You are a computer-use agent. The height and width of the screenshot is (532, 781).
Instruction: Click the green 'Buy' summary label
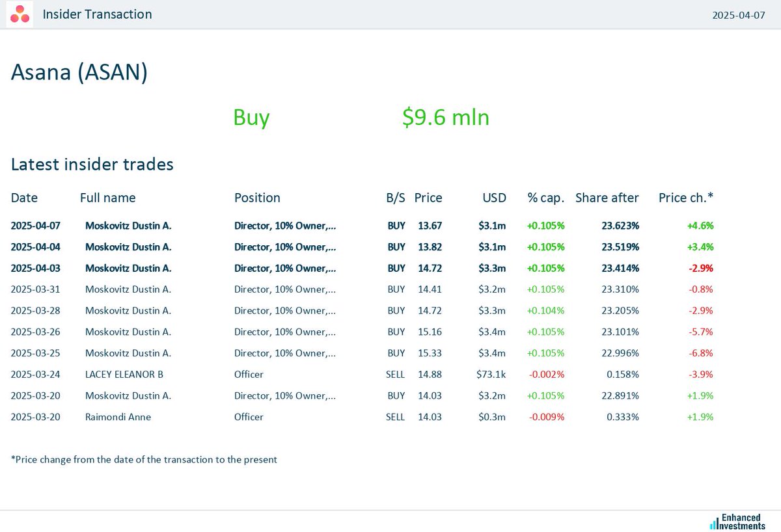click(251, 118)
